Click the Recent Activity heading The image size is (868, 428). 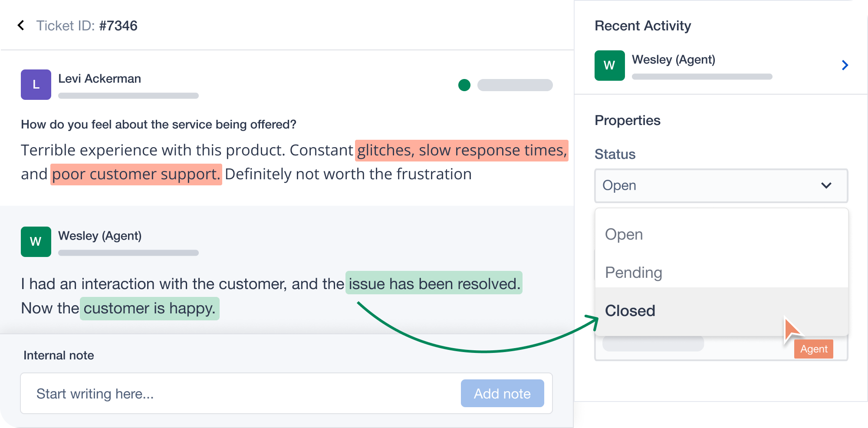(643, 26)
